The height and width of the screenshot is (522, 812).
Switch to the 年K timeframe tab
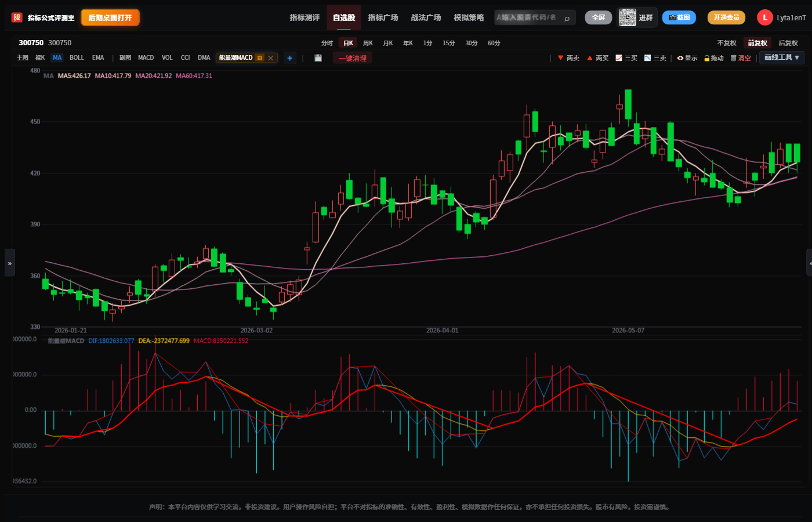click(408, 43)
